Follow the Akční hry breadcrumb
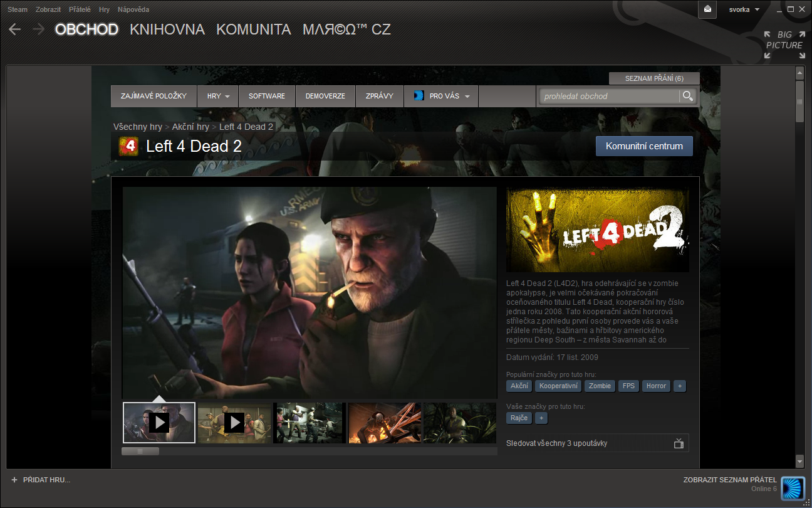812x508 pixels. [190, 127]
